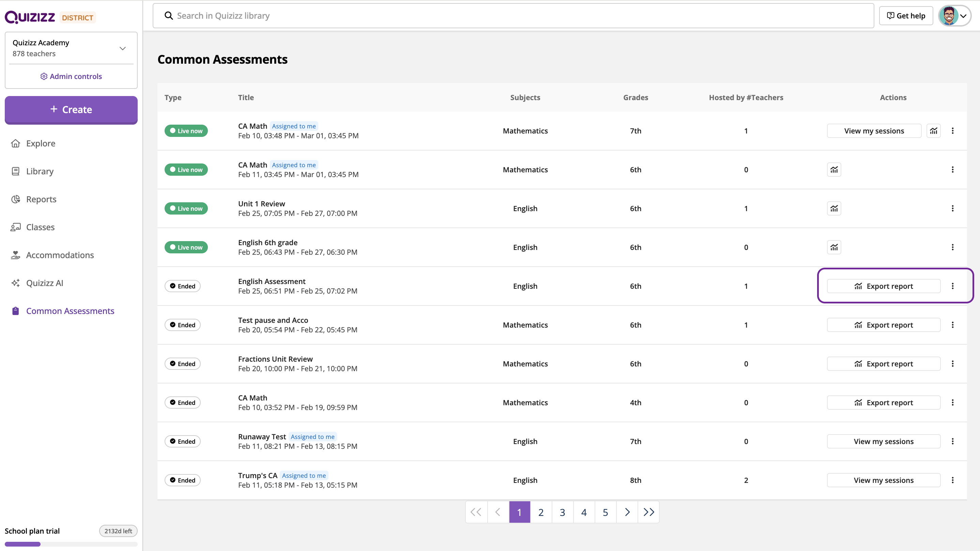Click the Hosted by #Teachers column header

[746, 97]
